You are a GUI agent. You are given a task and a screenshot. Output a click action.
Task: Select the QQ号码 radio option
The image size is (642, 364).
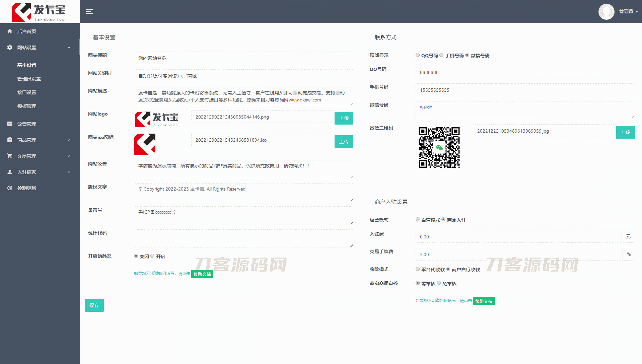click(418, 55)
